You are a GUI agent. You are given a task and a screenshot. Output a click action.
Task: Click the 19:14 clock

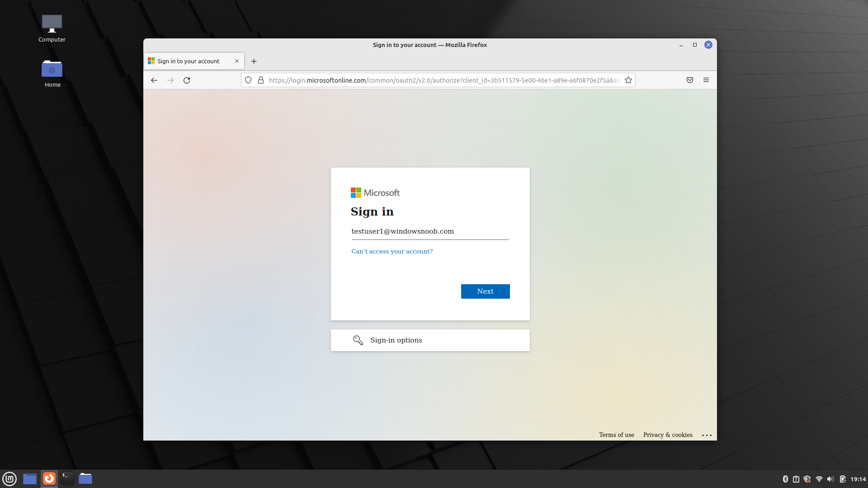pyautogui.click(x=858, y=479)
